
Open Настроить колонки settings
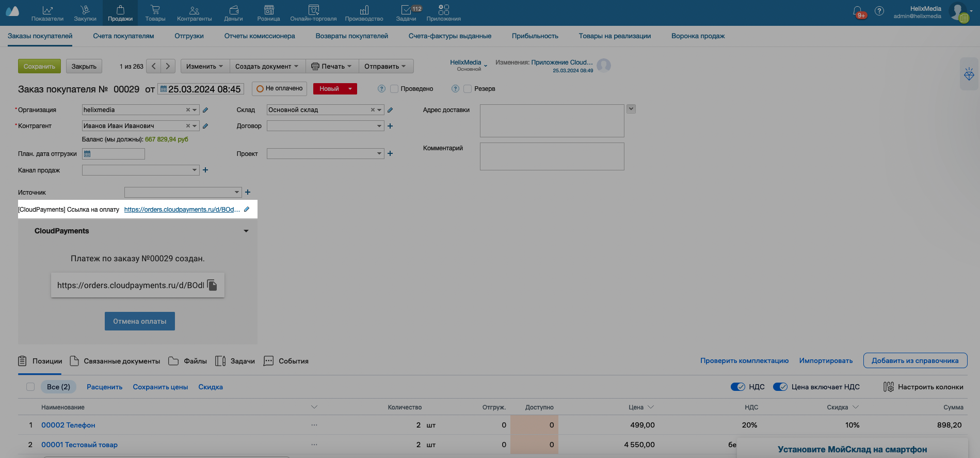(923, 387)
